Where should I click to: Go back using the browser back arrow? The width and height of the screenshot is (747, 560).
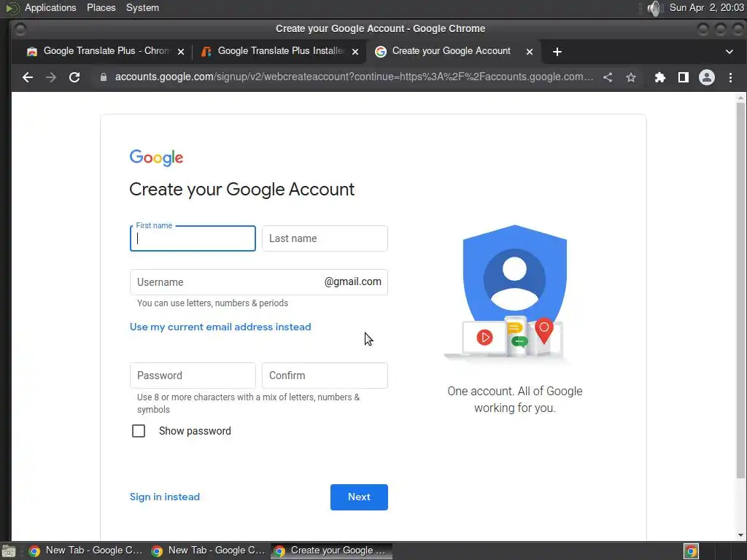tap(28, 77)
